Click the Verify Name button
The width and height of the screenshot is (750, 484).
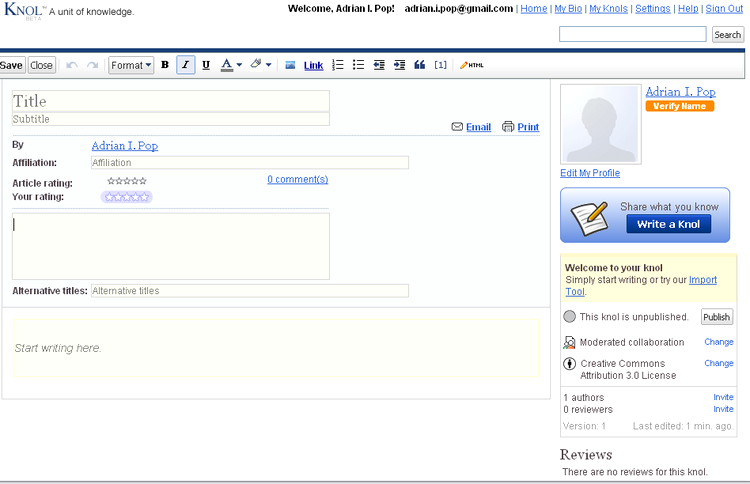pyautogui.click(x=680, y=106)
